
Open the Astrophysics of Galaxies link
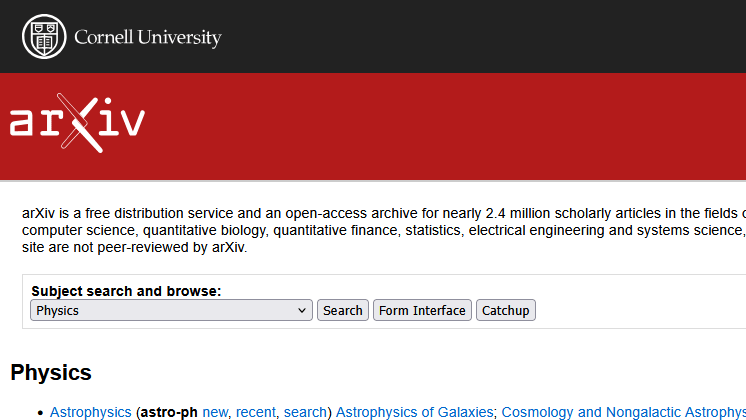point(414,412)
